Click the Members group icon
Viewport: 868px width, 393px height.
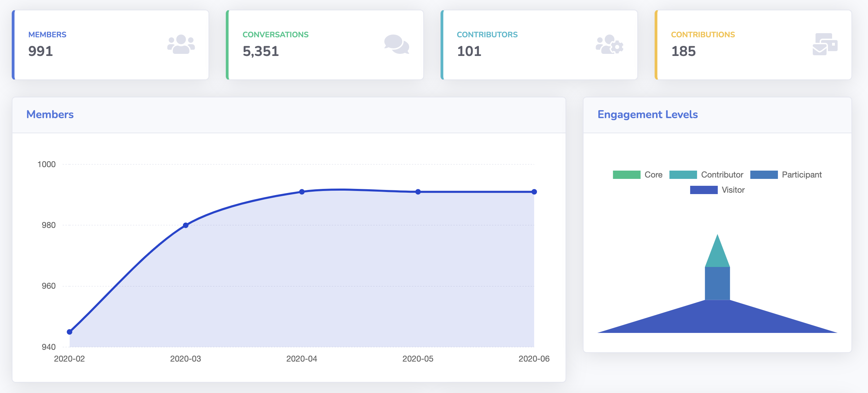(x=182, y=44)
